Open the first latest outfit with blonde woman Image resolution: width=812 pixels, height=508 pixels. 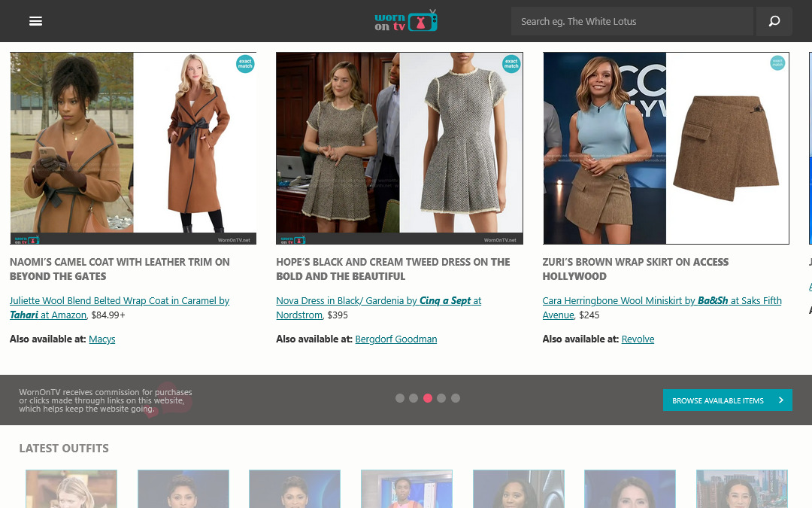[71, 489]
